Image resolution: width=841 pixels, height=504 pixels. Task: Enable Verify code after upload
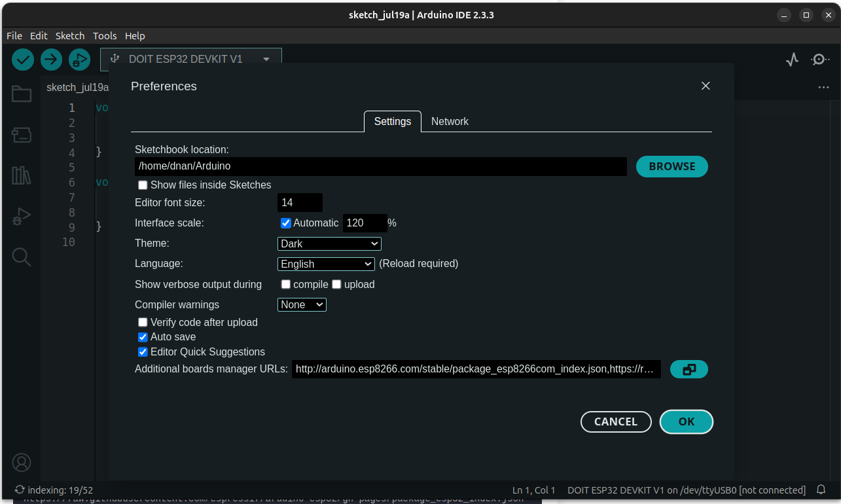point(143,322)
